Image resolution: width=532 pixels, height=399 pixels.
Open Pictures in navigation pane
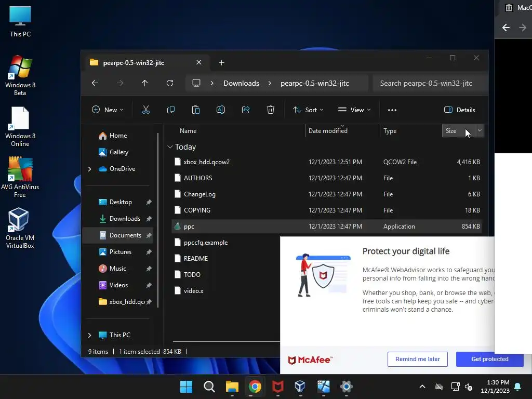pyautogui.click(x=118, y=252)
